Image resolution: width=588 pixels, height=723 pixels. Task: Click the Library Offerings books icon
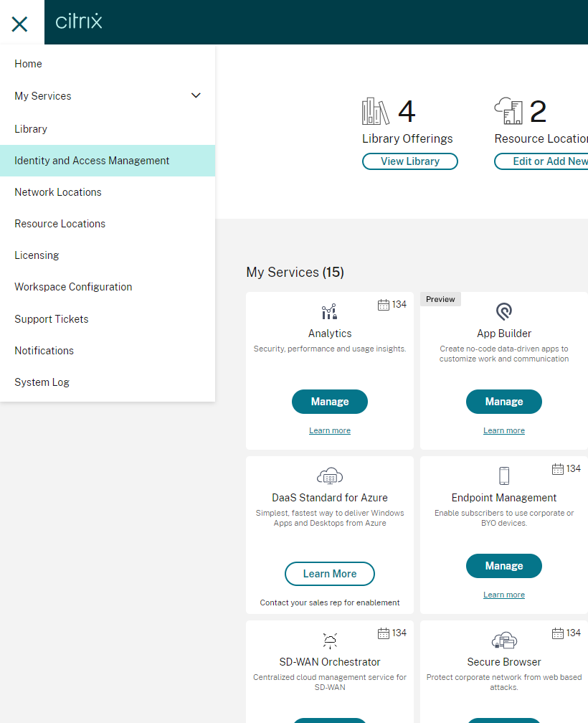click(x=375, y=112)
